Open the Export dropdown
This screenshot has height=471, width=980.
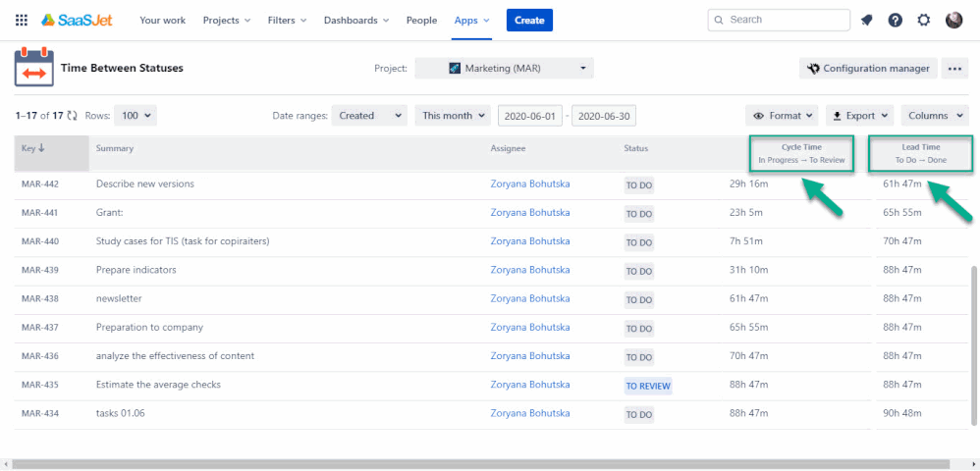860,116
